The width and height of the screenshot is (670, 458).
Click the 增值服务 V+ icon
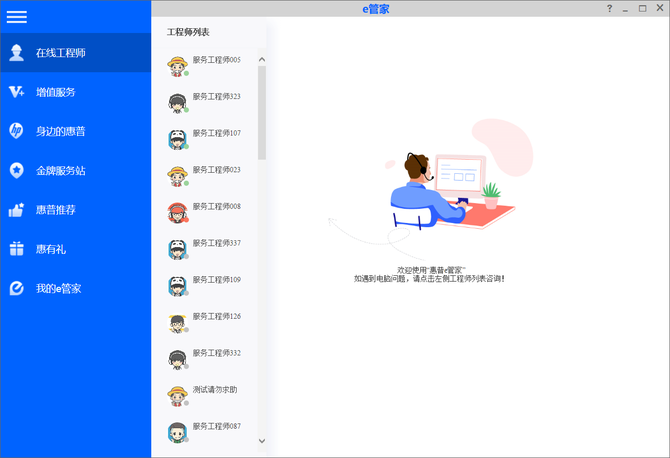pyautogui.click(x=16, y=92)
